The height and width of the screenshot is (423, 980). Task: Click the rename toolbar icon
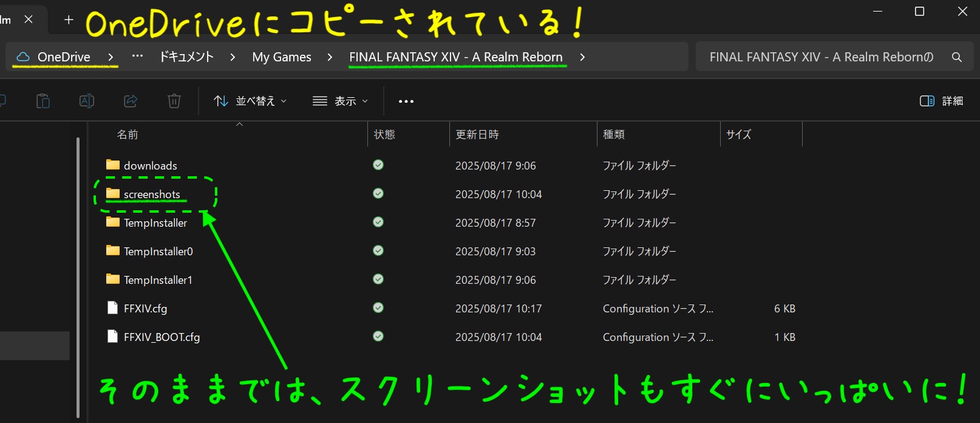pyautogui.click(x=87, y=101)
